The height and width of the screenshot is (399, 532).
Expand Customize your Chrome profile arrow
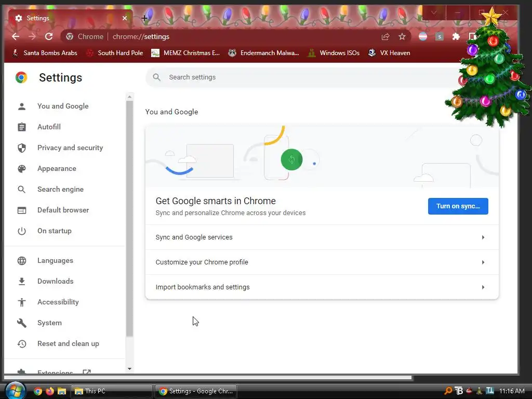click(x=483, y=262)
